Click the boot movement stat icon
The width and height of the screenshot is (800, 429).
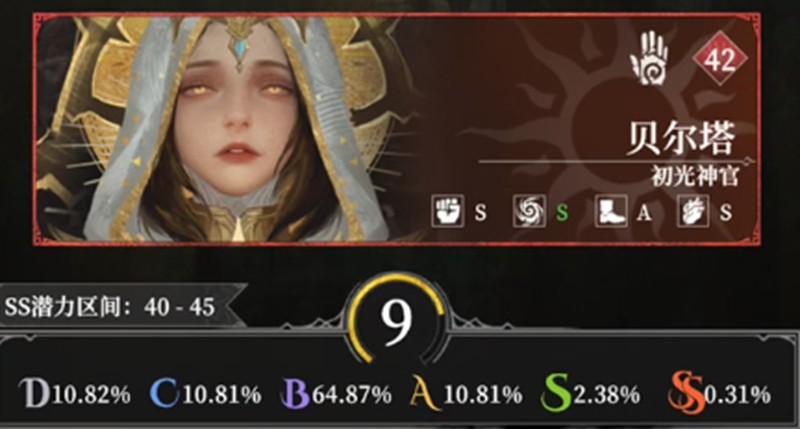click(x=611, y=211)
